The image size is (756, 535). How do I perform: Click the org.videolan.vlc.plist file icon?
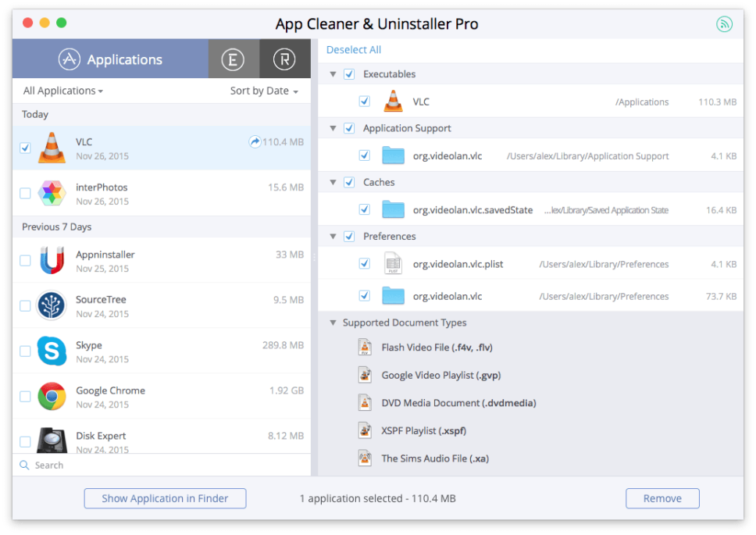(393, 263)
